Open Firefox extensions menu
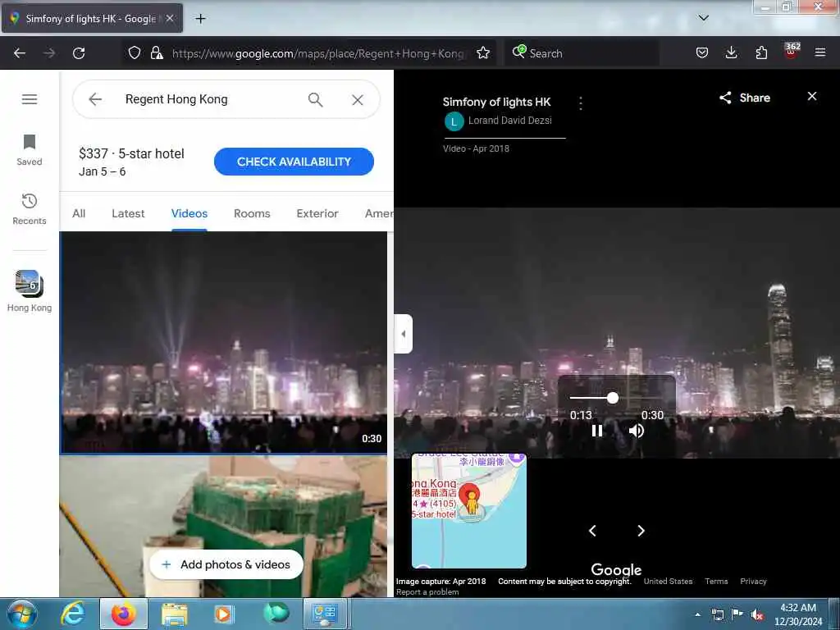 click(x=761, y=52)
